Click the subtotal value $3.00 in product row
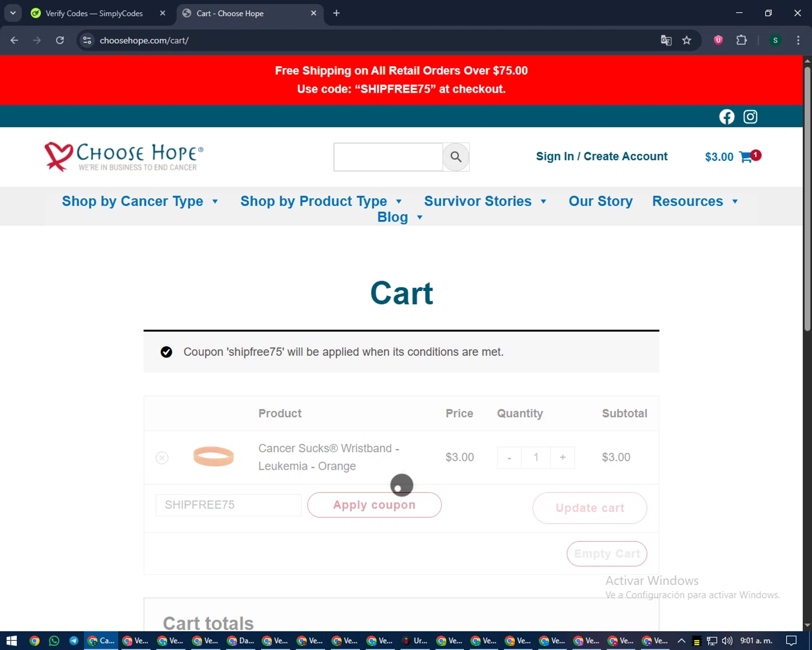 (x=616, y=457)
